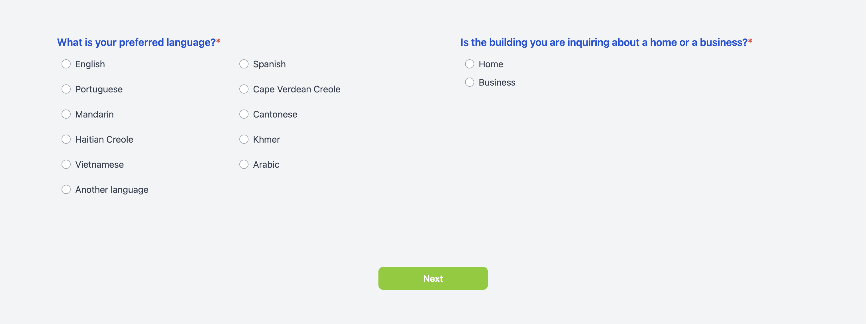The image size is (868, 324).
Task: Select the Another language radio button
Action: [x=66, y=189]
